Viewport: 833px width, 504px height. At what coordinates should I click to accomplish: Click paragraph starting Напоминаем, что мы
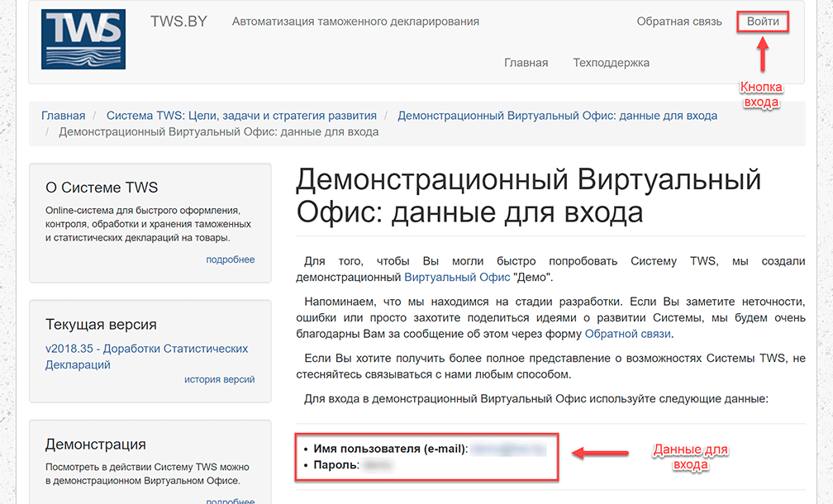point(550,317)
